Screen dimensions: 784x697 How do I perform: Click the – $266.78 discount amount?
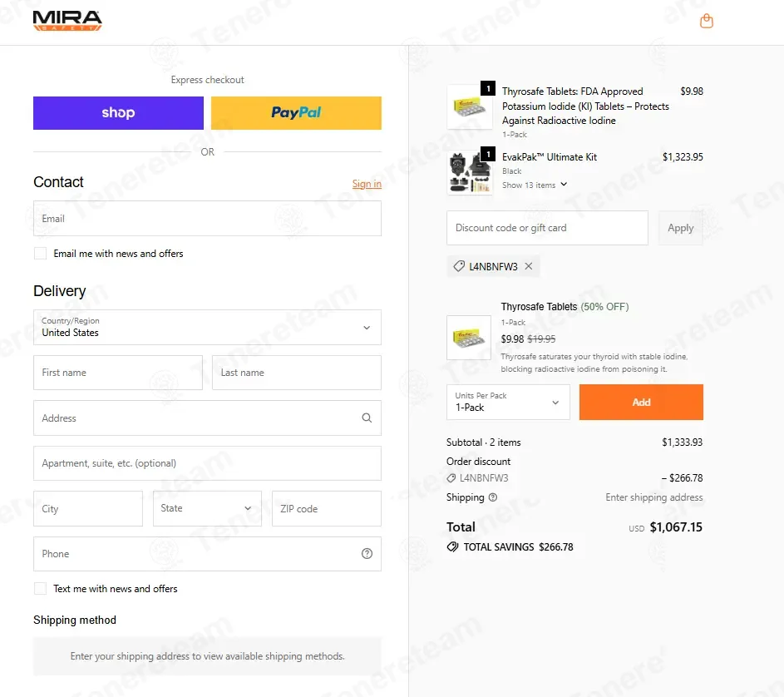(x=682, y=478)
